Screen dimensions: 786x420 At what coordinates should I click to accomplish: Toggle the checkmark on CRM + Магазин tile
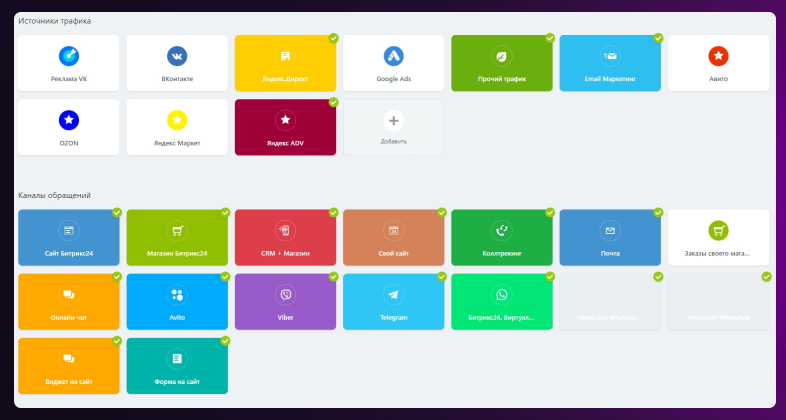333,213
